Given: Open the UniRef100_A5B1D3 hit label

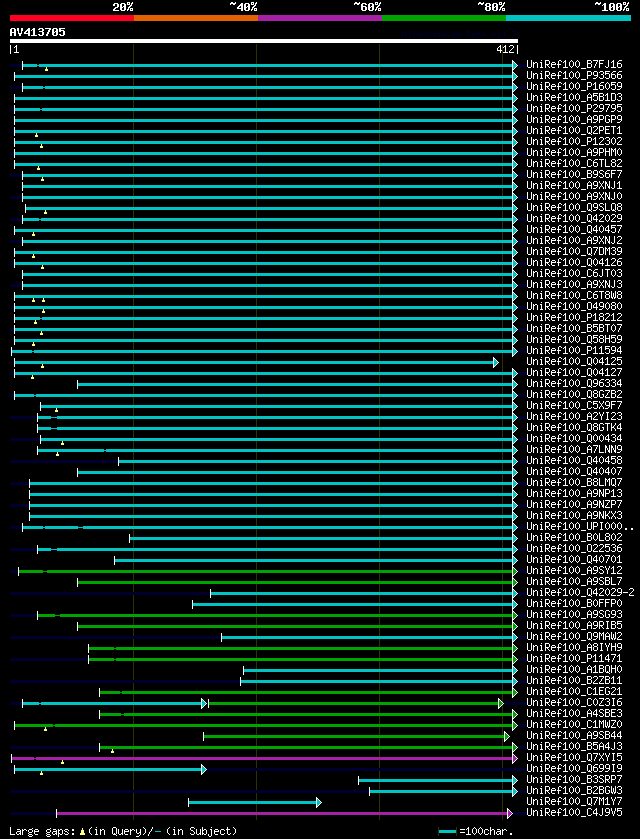Looking at the screenshot, I should click(x=574, y=98).
